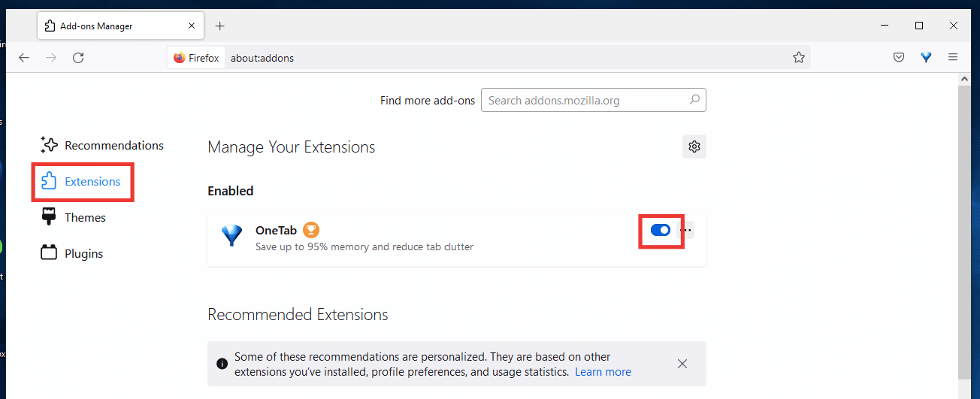Open the gear tools for all add-ons

click(694, 147)
